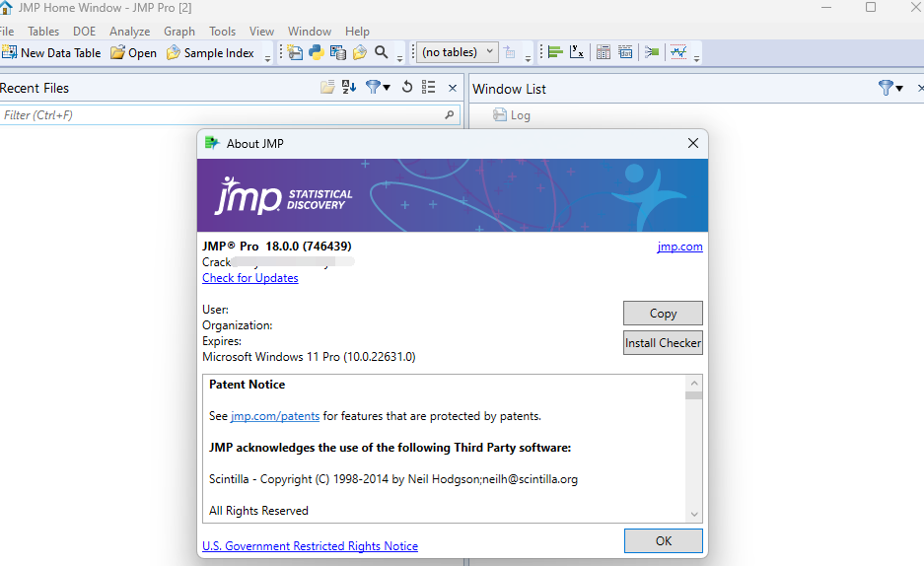This screenshot has width=924, height=566.
Task: Open the File menu
Action: (7, 32)
